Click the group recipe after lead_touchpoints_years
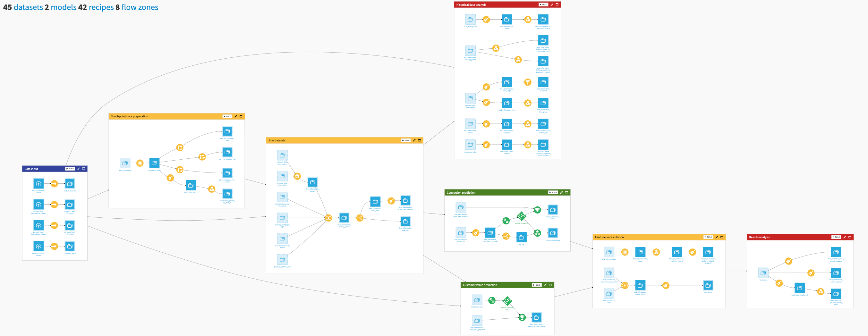The width and height of the screenshot is (868, 336). pyautogui.click(x=528, y=20)
